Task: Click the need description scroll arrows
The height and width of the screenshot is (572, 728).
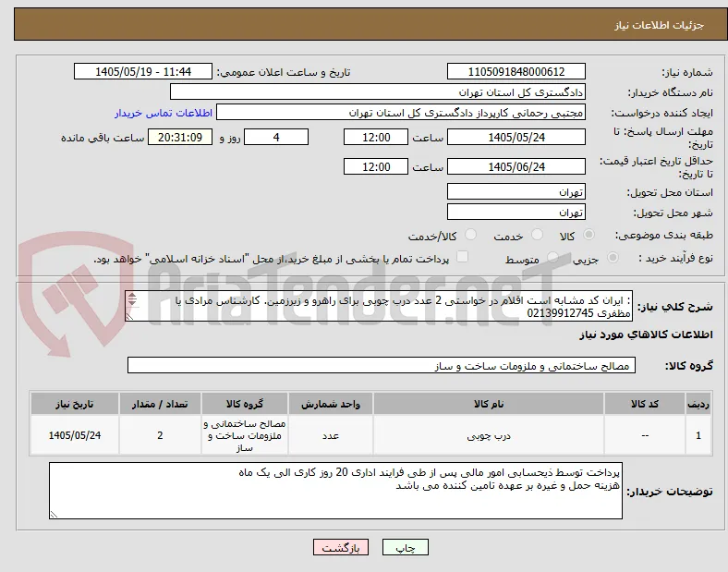Action: pyautogui.click(x=132, y=299)
